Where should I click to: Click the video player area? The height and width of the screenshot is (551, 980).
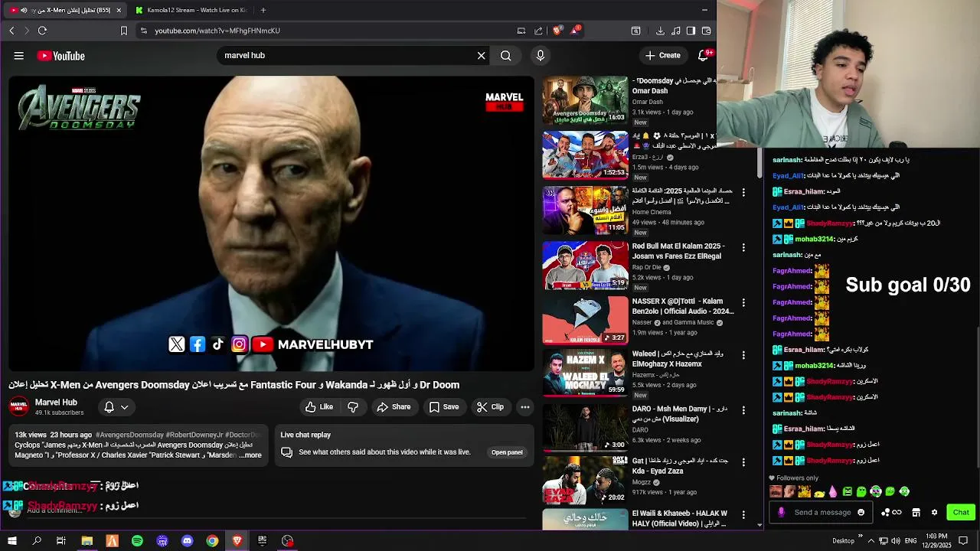(x=271, y=223)
